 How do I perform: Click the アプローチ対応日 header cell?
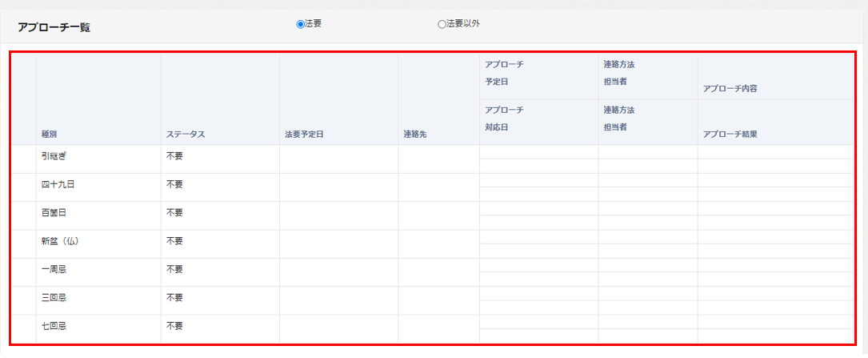pyautogui.click(x=504, y=119)
